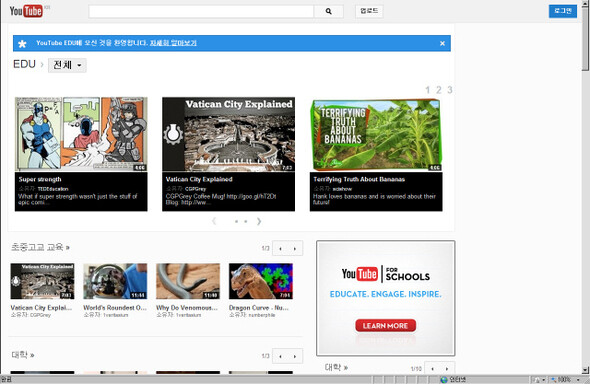Open the 전체 category dropdown
The width and height of the screenshot is (590, 384).
pyautogui.click(x=67, y=65)
